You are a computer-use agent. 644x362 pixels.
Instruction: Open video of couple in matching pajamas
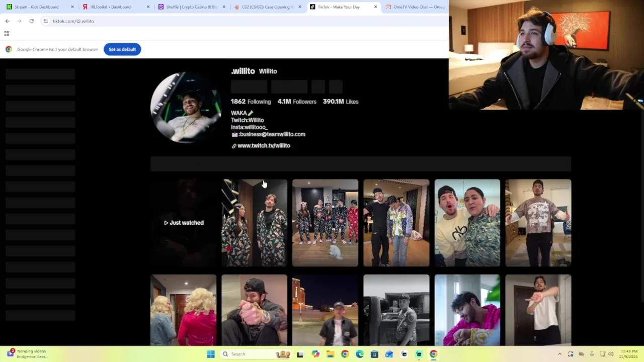click(255, 223)
